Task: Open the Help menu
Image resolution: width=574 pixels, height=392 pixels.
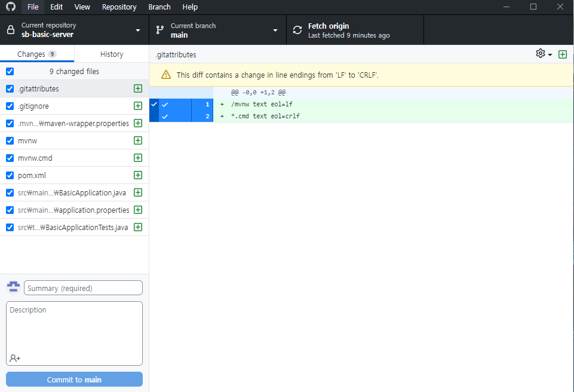Action: (190, 7)
